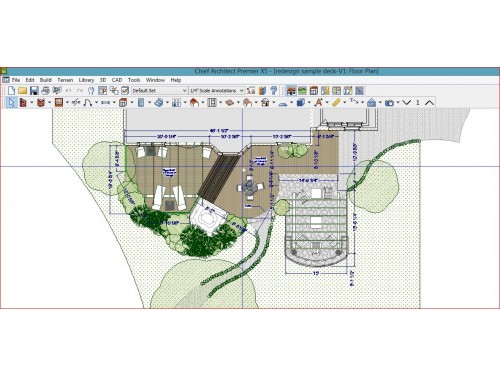500x375 pixels.
Task: Open the Scale Annotations dropdown
Action: pyautogui.click(x=217, y=90)
